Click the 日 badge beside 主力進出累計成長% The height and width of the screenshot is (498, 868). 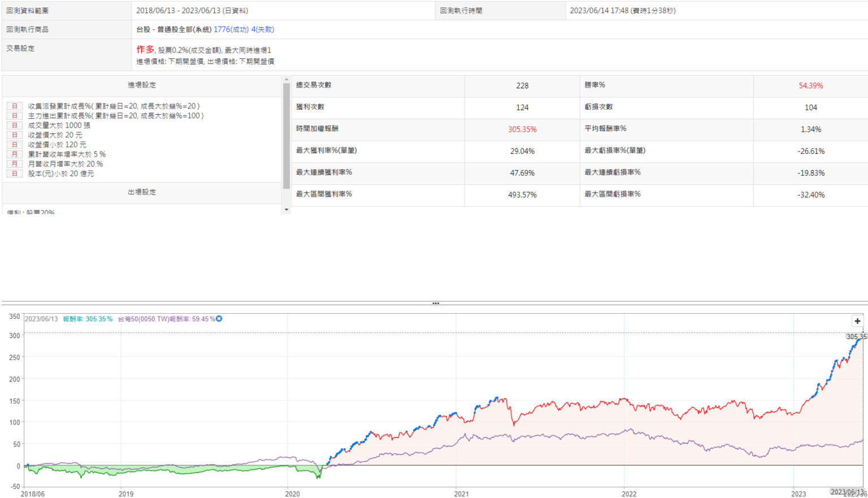(15, 116)
